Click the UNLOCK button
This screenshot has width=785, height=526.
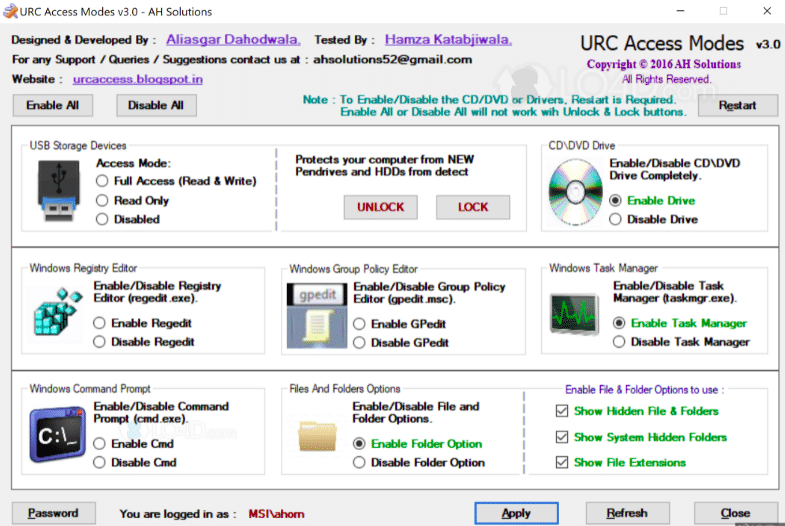click(x=380, y=207)
